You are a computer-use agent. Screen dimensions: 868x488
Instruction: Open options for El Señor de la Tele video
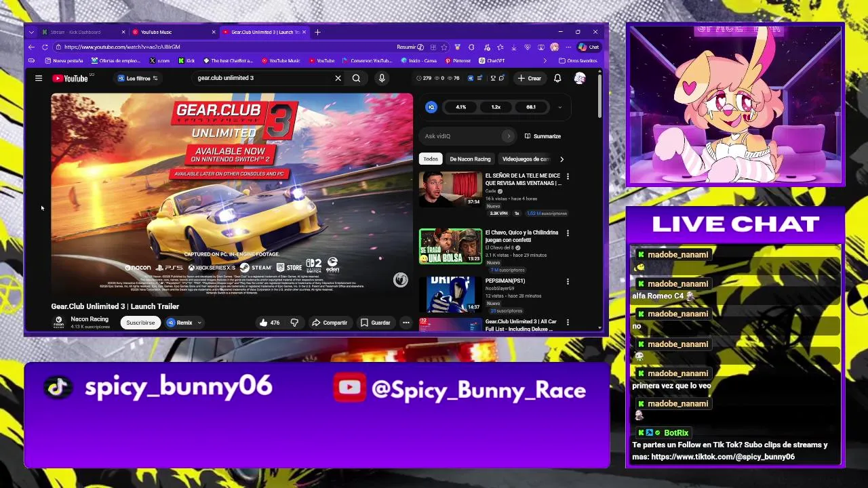(x=568, y=176)
